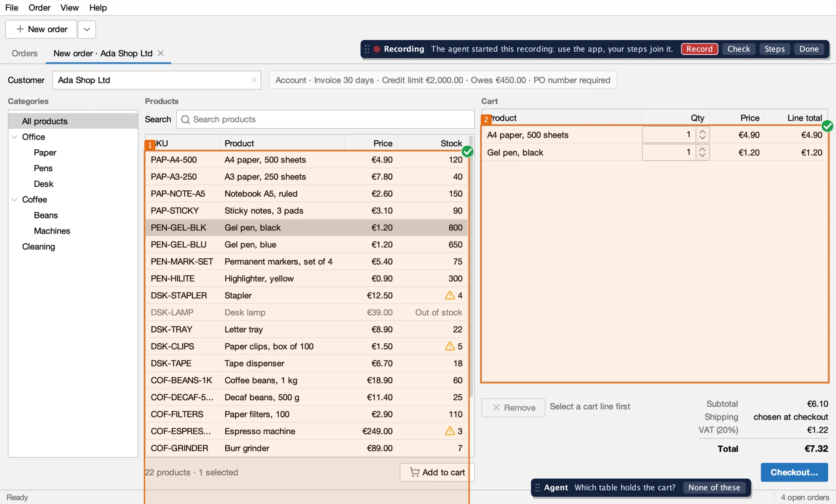This screenshot has width=836, height=504.
Task: Open the View menu
Action: (69, 8)
